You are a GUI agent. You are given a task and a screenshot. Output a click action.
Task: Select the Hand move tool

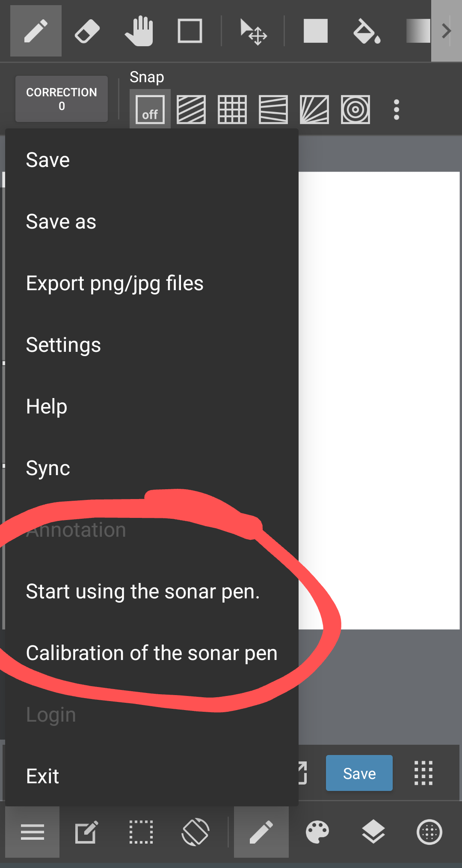[x=139, y=31]
